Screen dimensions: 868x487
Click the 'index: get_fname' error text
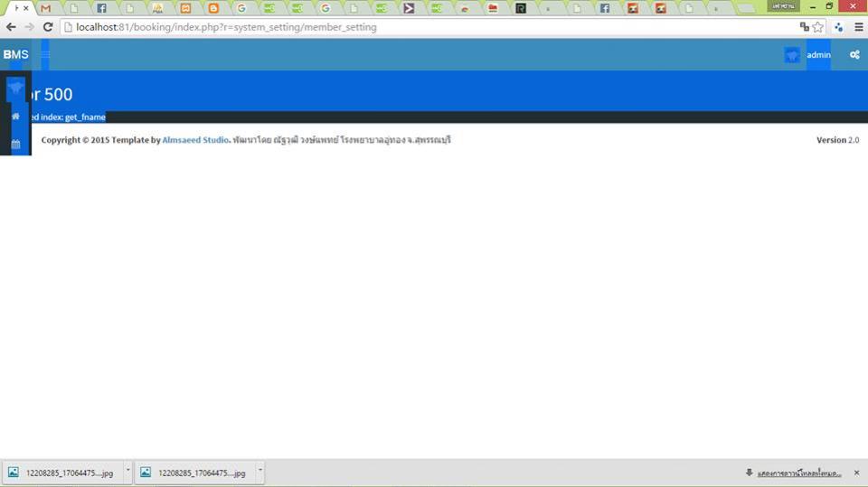click(73, 117)
